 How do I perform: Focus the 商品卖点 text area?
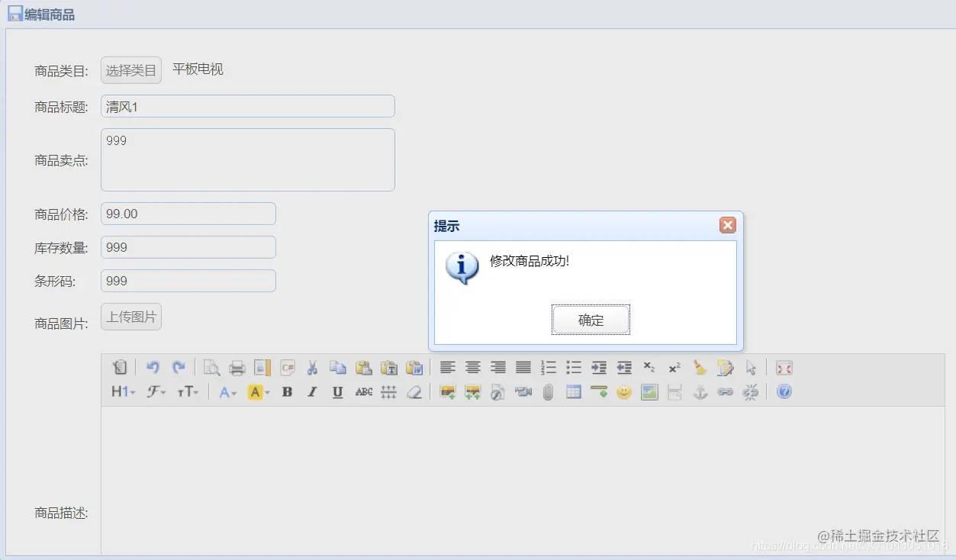click(248, 159)
